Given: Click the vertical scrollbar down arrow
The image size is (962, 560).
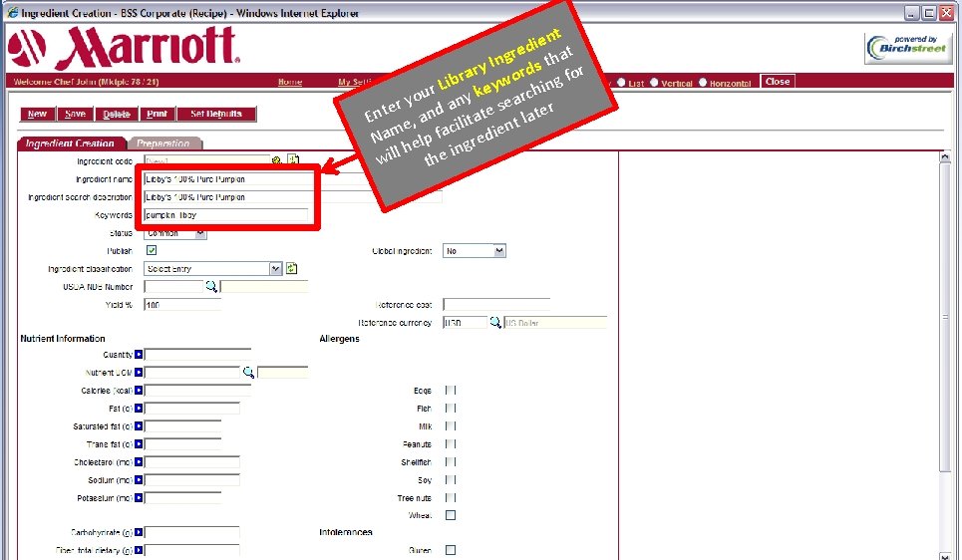Looking at the screenshot, I should pyautogui.click(x=945, y=555).
